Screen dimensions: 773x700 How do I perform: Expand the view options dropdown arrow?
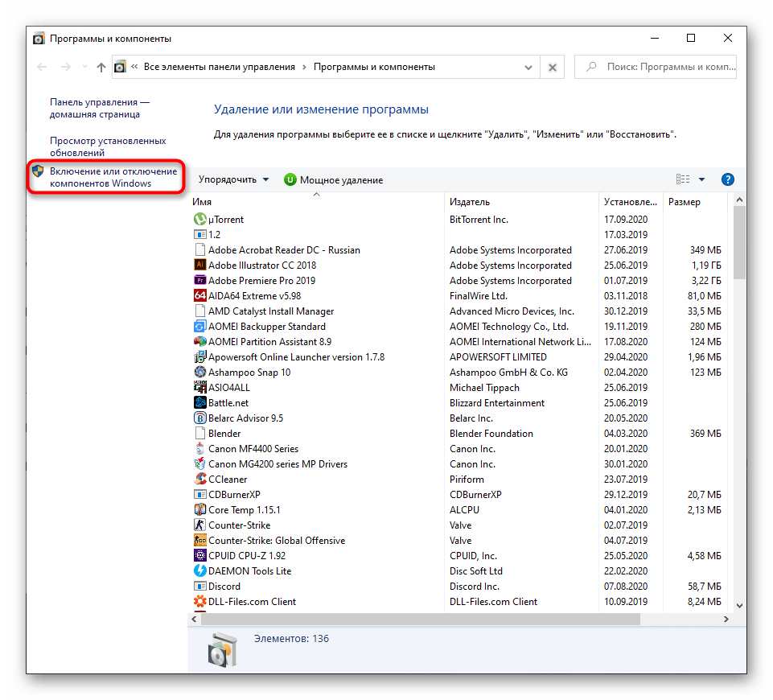point(701,179)
